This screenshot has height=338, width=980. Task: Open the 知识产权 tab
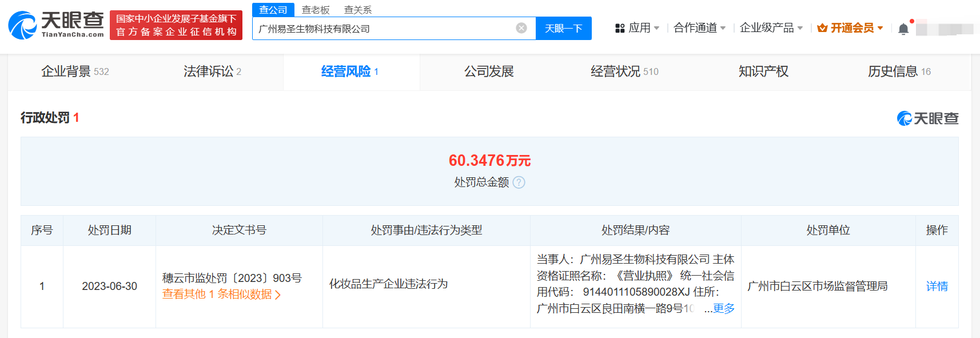763,71
